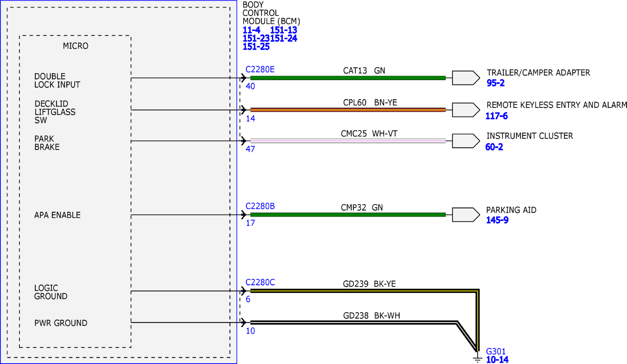The image size is (627, 364).
Task: Click wire label GD238 BK-WH
Action: (371, 315)
